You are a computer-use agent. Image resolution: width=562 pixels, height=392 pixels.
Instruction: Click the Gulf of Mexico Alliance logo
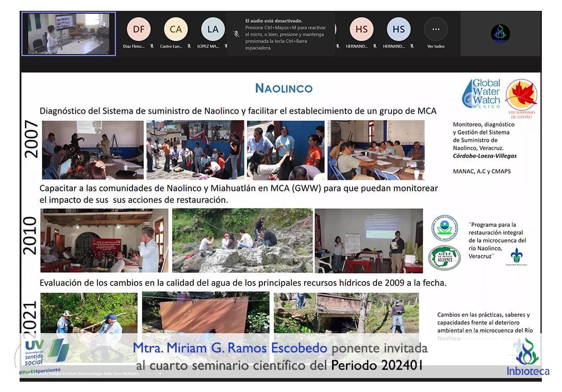point(444,257)
